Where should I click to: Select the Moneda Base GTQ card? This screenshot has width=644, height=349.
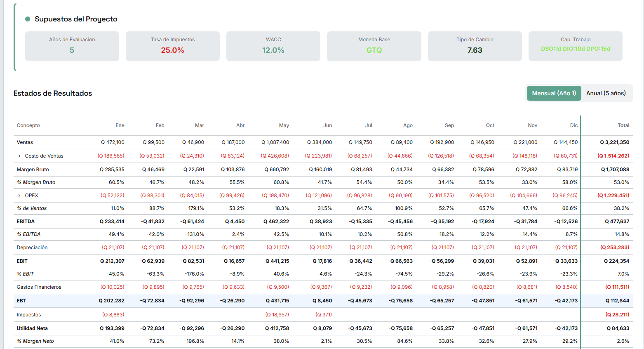point(374,46)
